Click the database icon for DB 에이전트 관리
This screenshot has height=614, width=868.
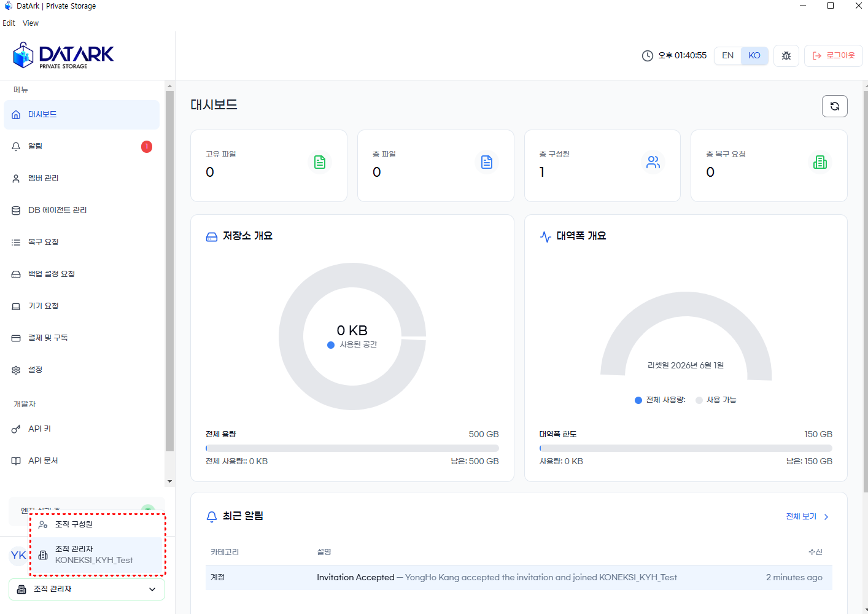(x=16, y=211)
